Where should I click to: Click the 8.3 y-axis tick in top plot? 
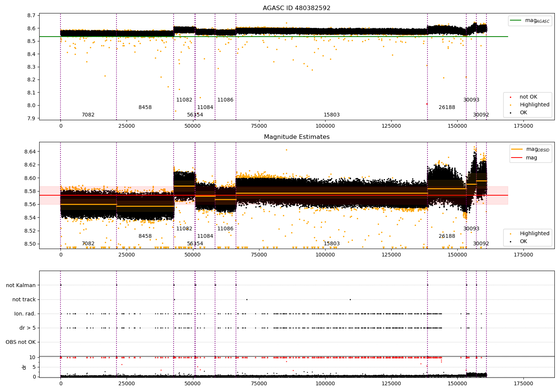click(31, 67)
